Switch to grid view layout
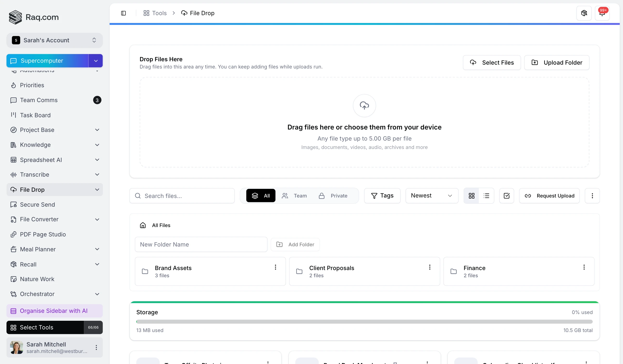Viewport: 623px width, 364px height. pyautogui.click(x=471, y=196)
